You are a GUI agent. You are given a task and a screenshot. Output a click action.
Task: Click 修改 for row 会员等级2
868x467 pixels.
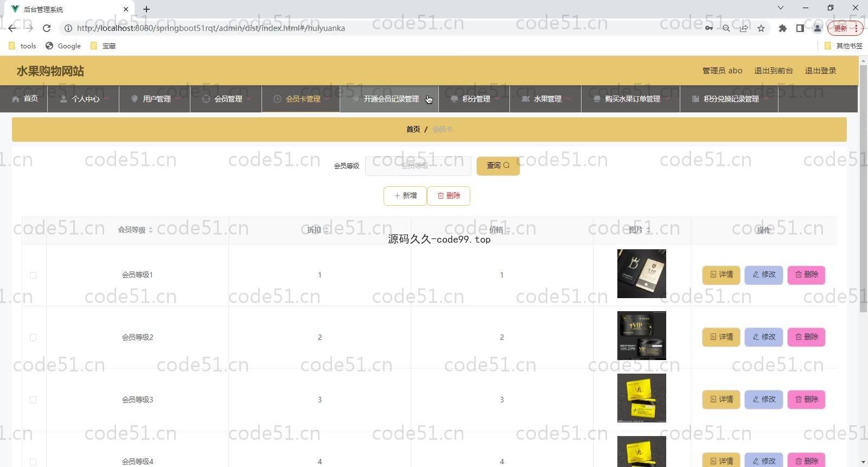[764, 337]
